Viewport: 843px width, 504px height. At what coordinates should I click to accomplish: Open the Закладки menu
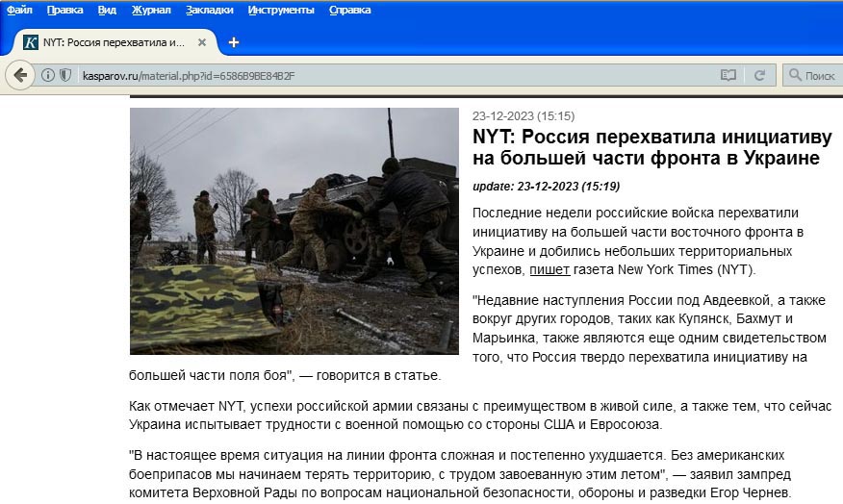click(209, 10)
